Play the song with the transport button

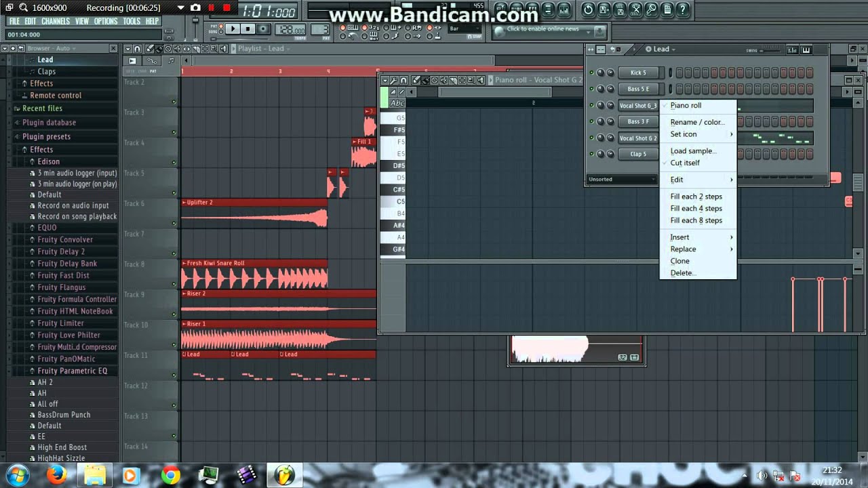(x=232, y=28)
